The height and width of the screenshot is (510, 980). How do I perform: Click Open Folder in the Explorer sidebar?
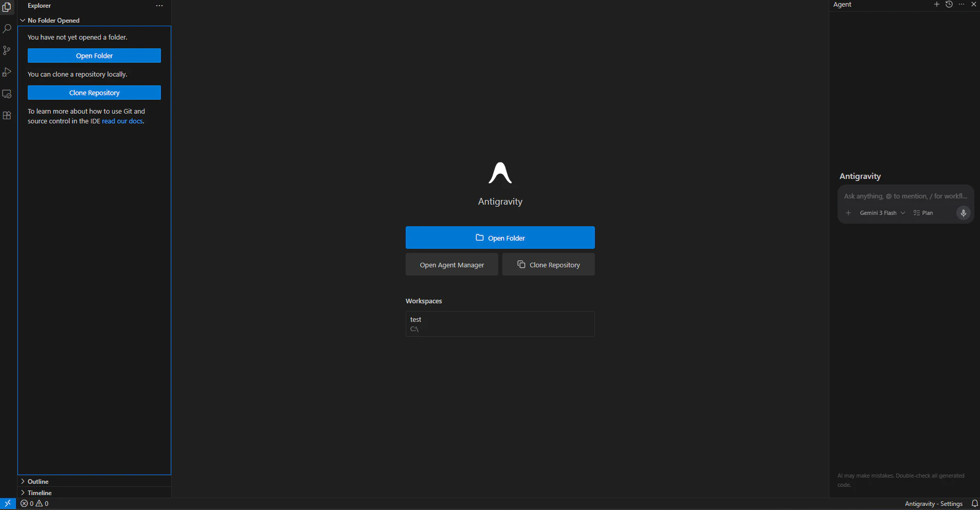[94, 56]
